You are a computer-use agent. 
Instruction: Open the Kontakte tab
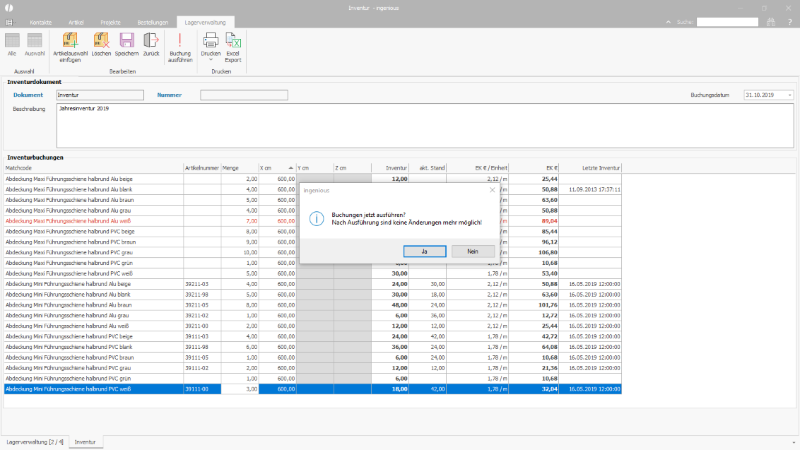tap(41, 22)
